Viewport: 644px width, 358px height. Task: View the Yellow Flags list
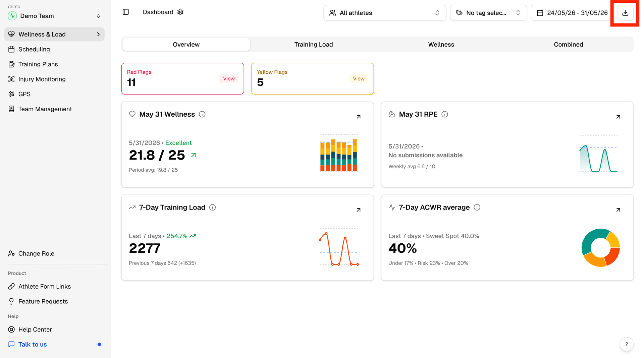click(359, 79)
